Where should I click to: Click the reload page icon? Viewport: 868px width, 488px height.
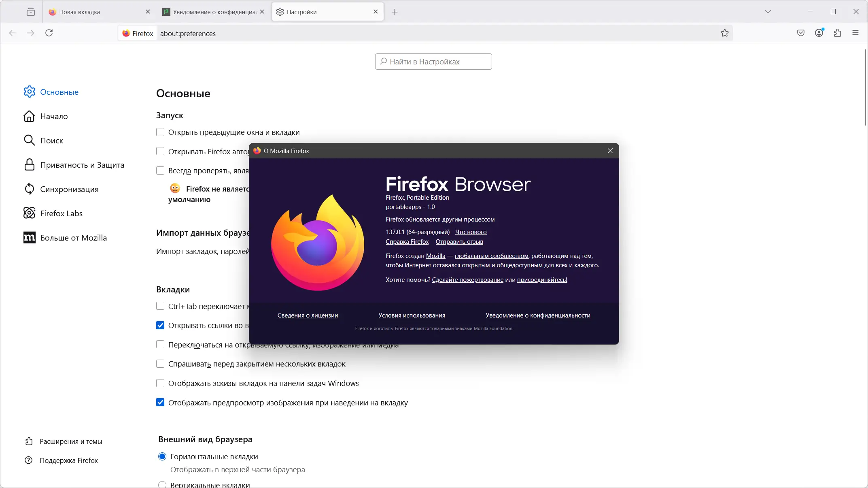[x=49, y=33]
